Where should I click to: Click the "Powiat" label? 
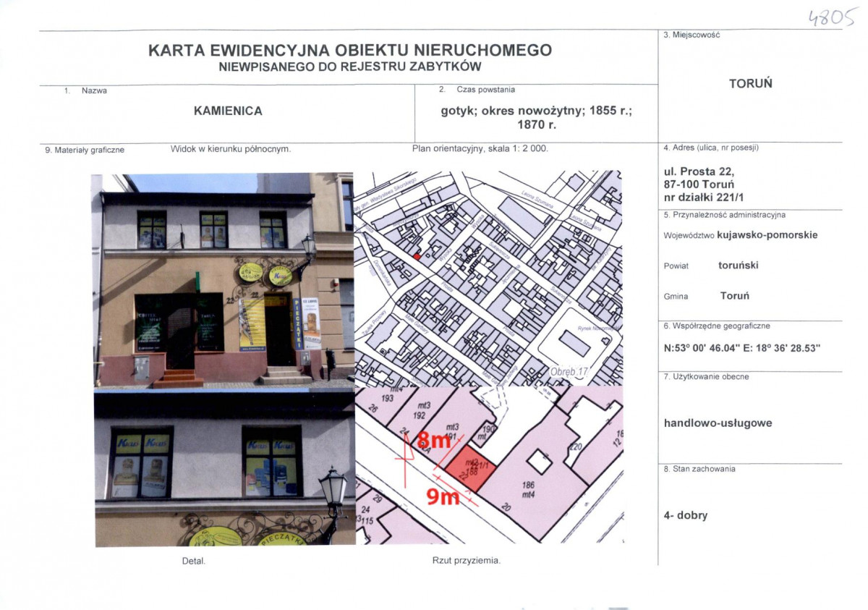(x=676, y=266)
